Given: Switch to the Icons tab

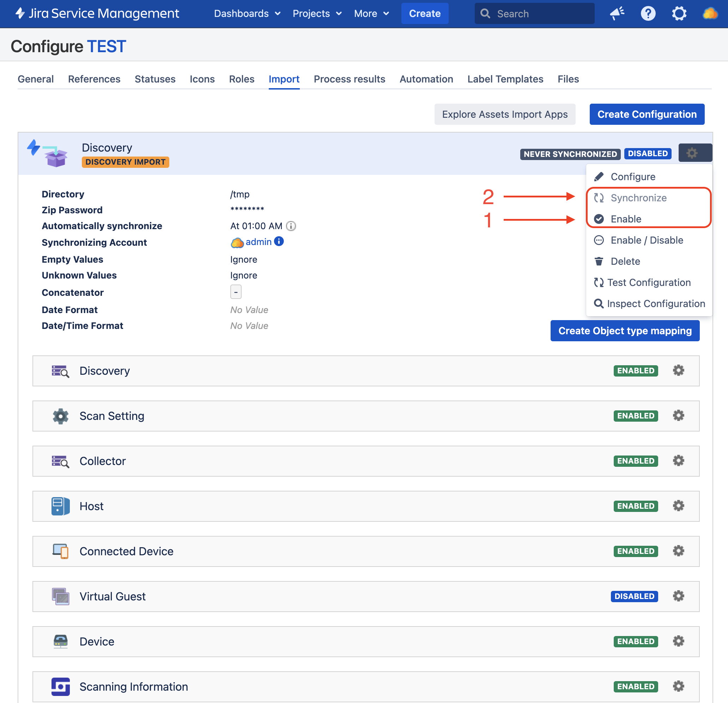Looking at the screenshot, I should coord(202,79).
